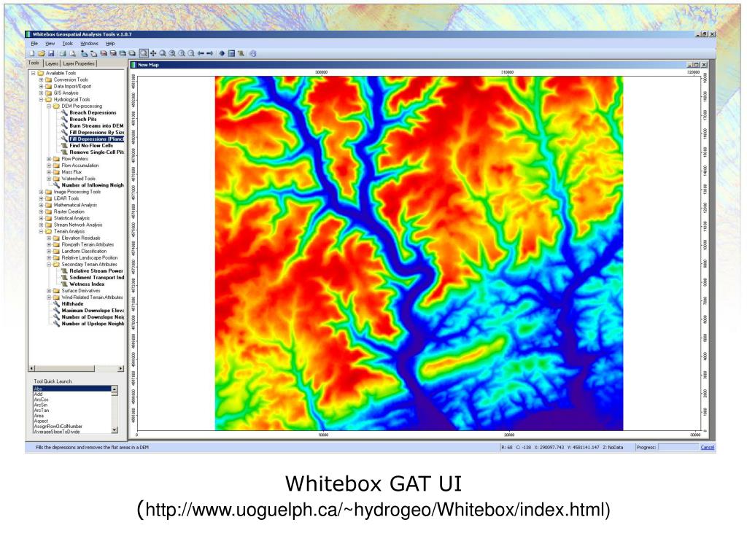Click the Progress bar in status bar
The height and width of the screenshot is (560, 747).
[678, 447]
